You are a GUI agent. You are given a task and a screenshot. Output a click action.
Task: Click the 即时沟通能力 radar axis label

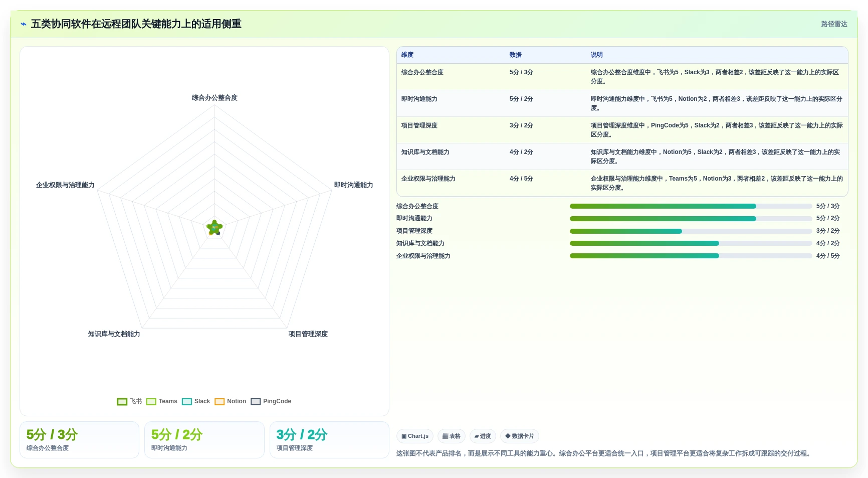click(353, 185)
